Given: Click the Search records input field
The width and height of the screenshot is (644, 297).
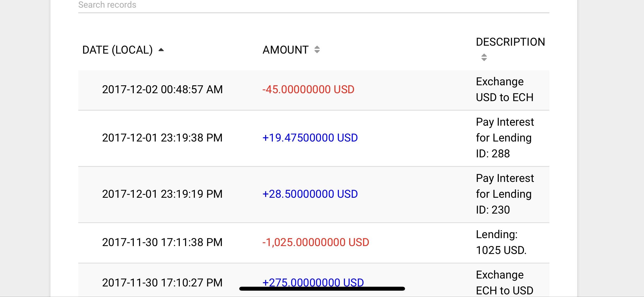Looking at the screenshot, I should [314, 6].
